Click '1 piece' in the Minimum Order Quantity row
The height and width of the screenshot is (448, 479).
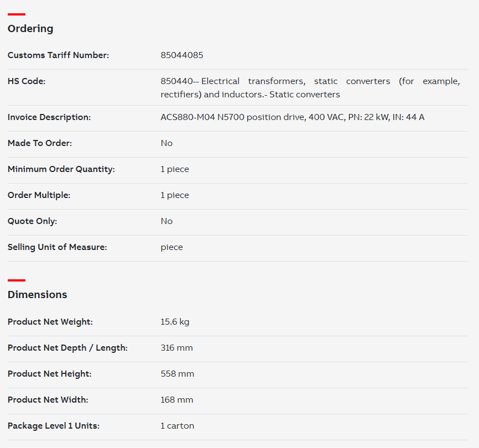[x=175, y=169]
